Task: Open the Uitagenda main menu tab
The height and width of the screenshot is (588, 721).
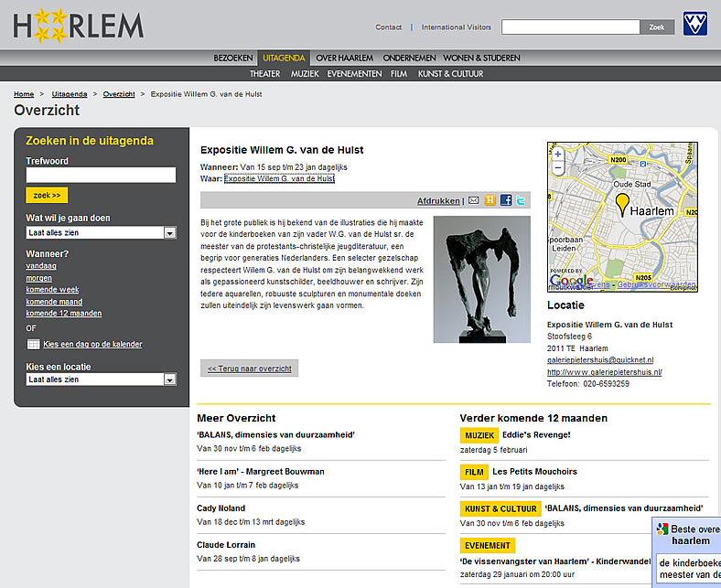Action: pyautogui.click(x=285, y=58)
